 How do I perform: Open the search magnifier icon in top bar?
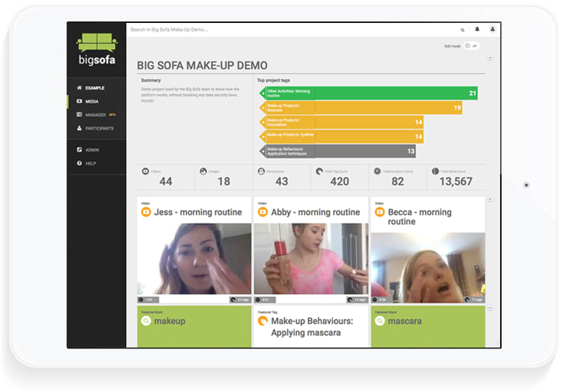tap(463, 30)
